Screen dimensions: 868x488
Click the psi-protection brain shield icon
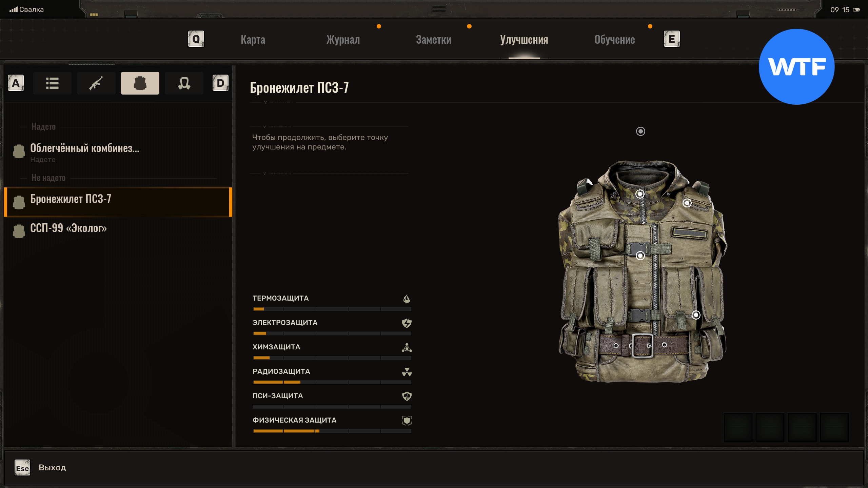pos(407,396)
